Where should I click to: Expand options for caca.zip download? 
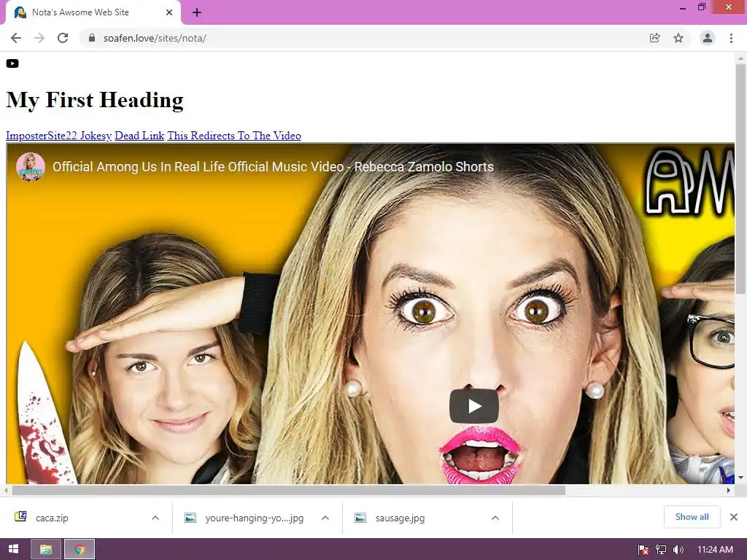pyautogui.click(x=155, y=518)
